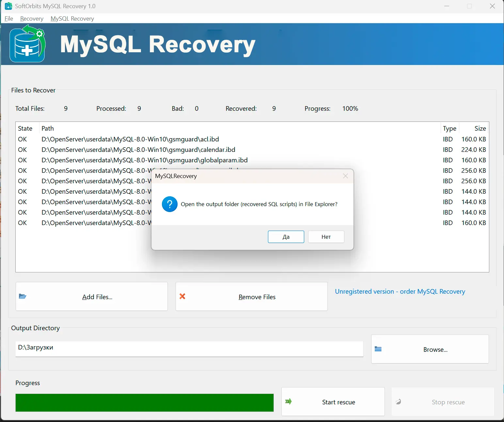Decline with the Нет button
The image size is (504, 422).
click(x=326, y=236)
